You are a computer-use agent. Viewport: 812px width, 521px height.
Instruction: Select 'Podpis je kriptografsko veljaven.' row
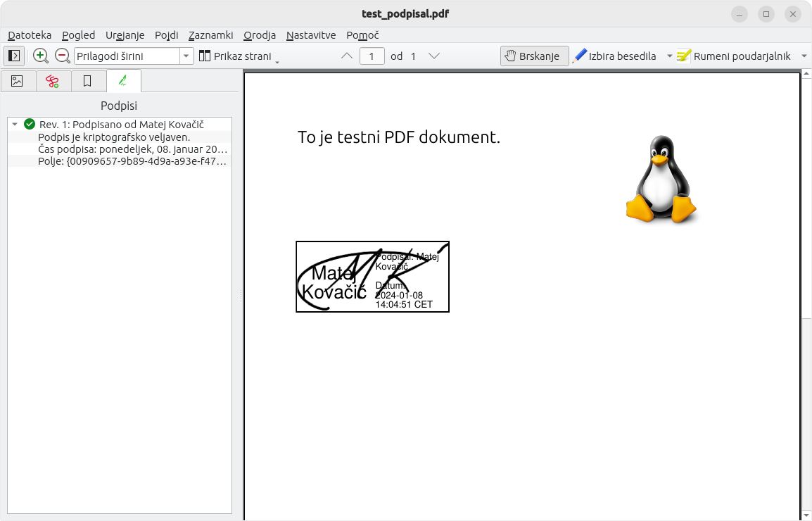pyautogui.click(x=120, y=137)
